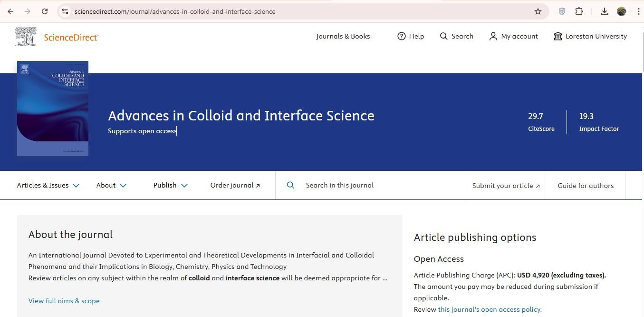This screenshot has height=317, width=644.
Task: Open the Guide for authors link
Action: coord(586,186)
